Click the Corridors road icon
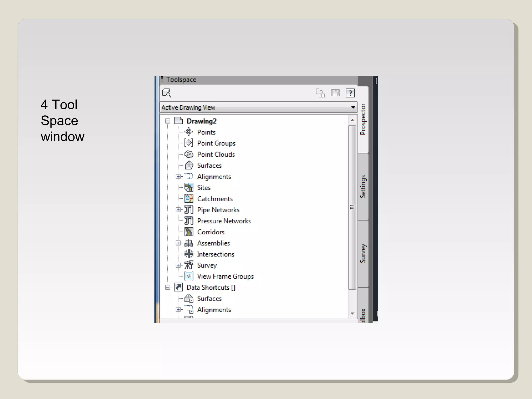532x399 pixels. pos(189,232)
